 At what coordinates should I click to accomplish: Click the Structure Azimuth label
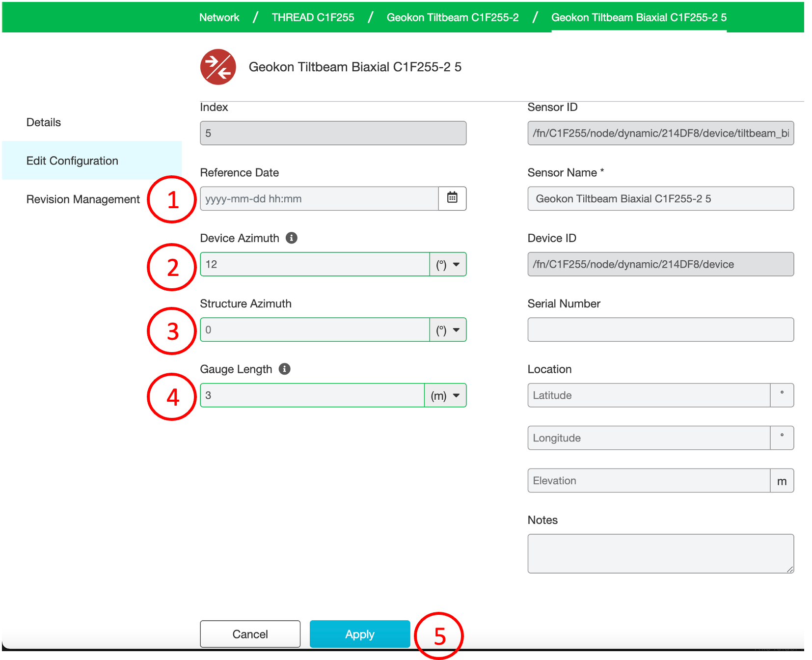click(x=245, y=303)
